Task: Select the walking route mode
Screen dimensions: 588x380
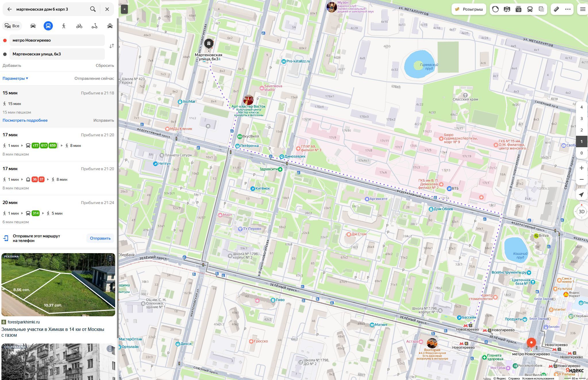Action: 64,26
